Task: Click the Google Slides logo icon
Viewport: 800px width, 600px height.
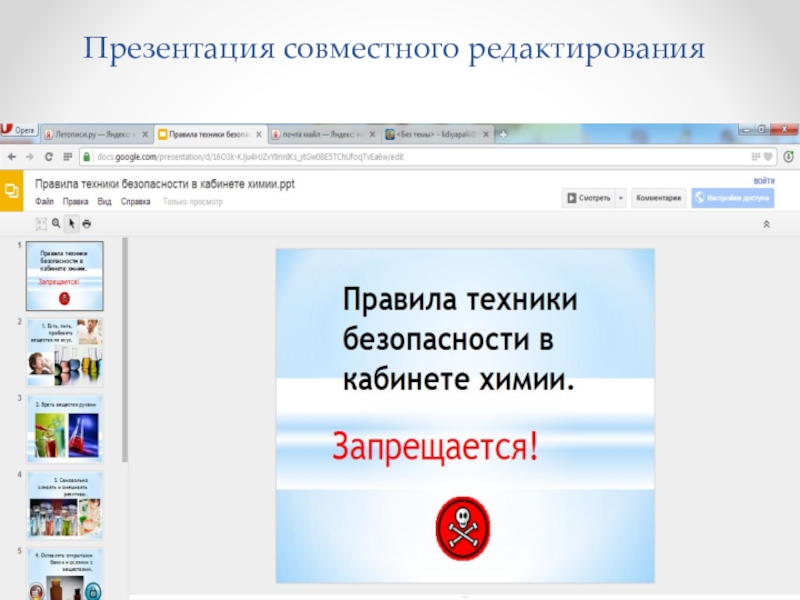Action: click(x=13, y=190)
